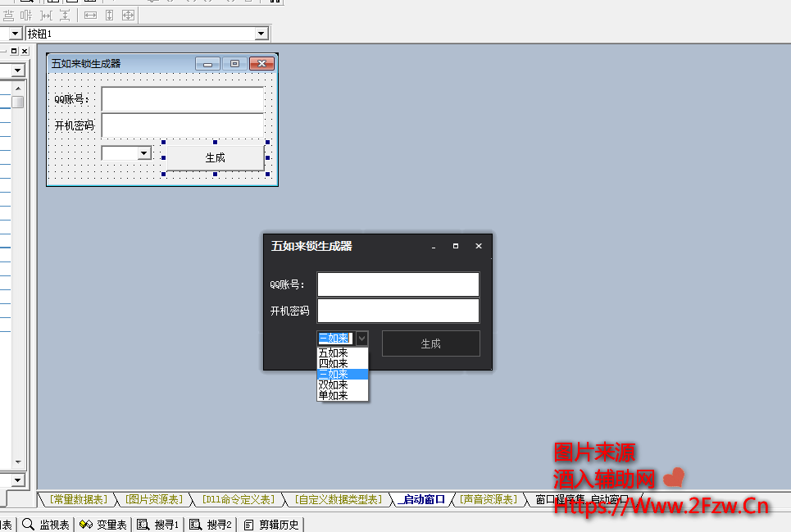Viewport: 791px width, 532px height.
Task: Click the equal horizontal spacing toolbar icon
Action: point(46,15)
